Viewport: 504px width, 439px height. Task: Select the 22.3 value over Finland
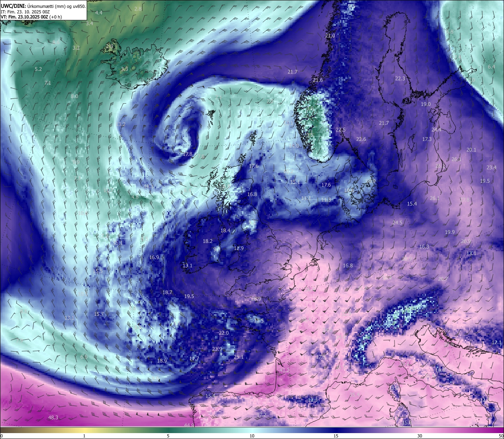pyautogui.click(x=400, y=79)
